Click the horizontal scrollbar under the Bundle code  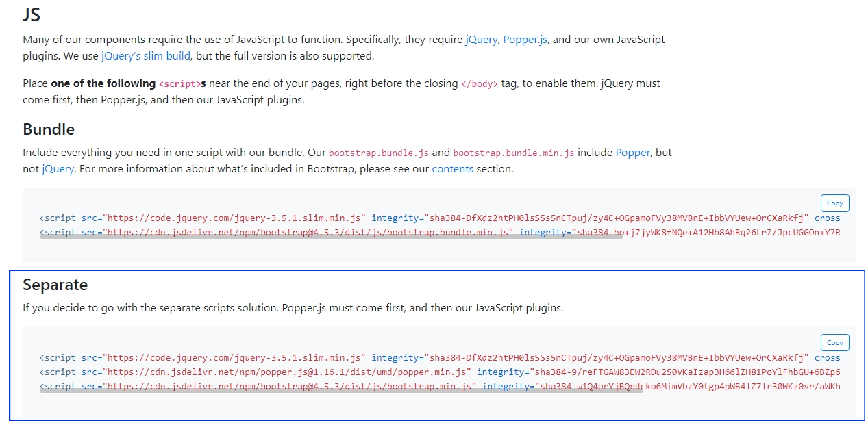click(332, 237)
